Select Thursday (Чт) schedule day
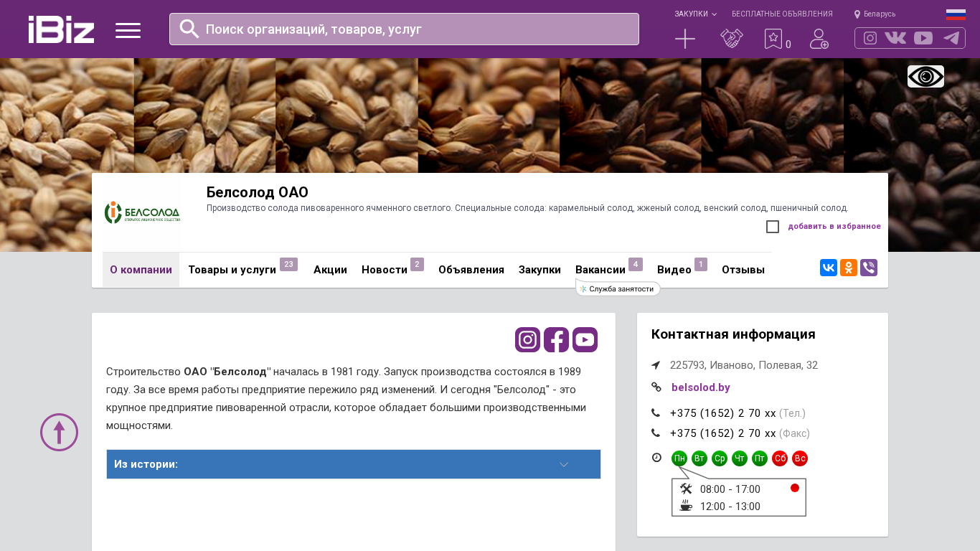980x551 pixels. click(x=740, y=458)
